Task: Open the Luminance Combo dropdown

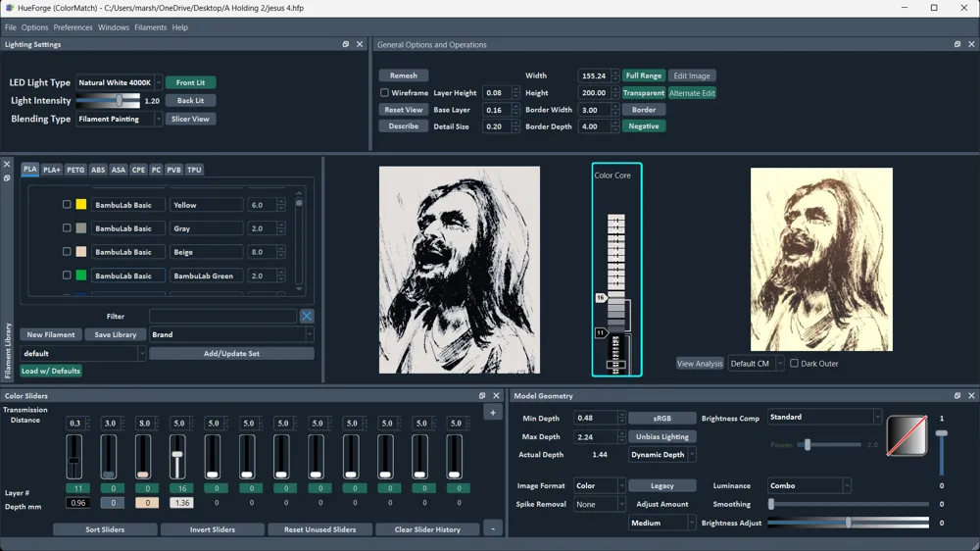Action: coord(808,485)
